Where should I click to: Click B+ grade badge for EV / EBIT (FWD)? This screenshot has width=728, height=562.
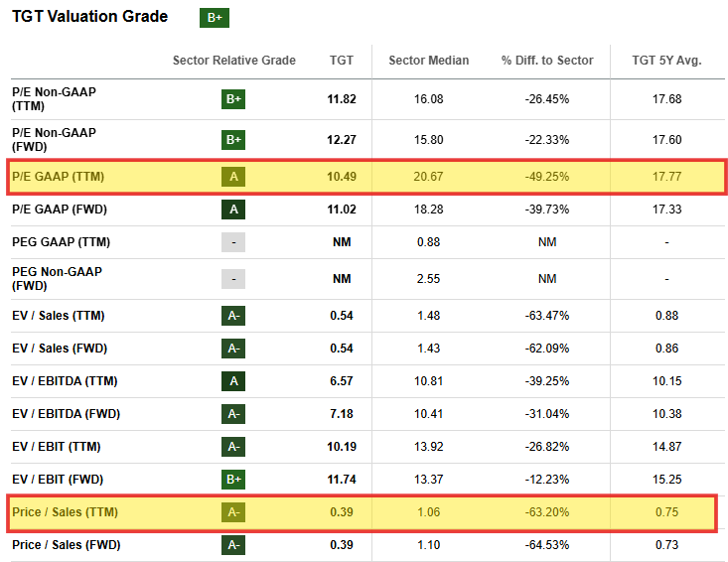click(233, 480)
